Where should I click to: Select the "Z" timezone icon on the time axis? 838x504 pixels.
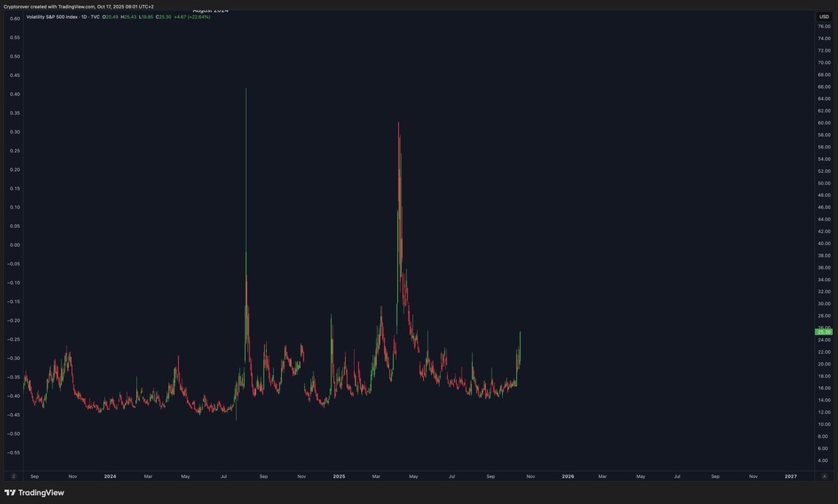coord(15,476)
